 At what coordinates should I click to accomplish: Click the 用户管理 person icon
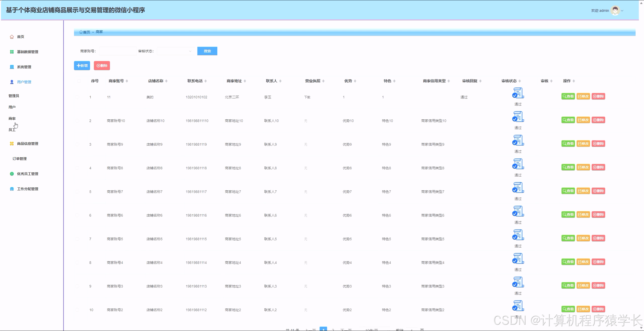pos(12,82)
